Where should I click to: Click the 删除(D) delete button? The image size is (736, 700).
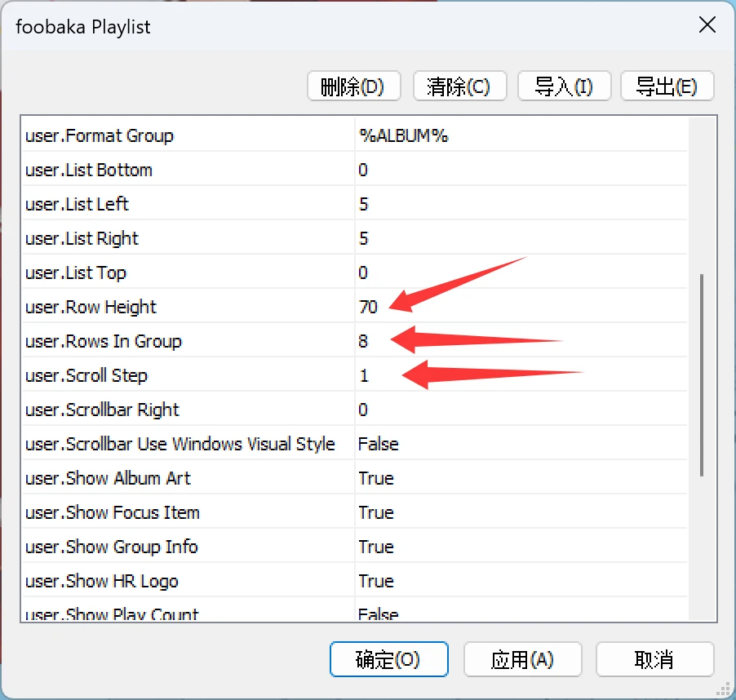click(353, 86)
